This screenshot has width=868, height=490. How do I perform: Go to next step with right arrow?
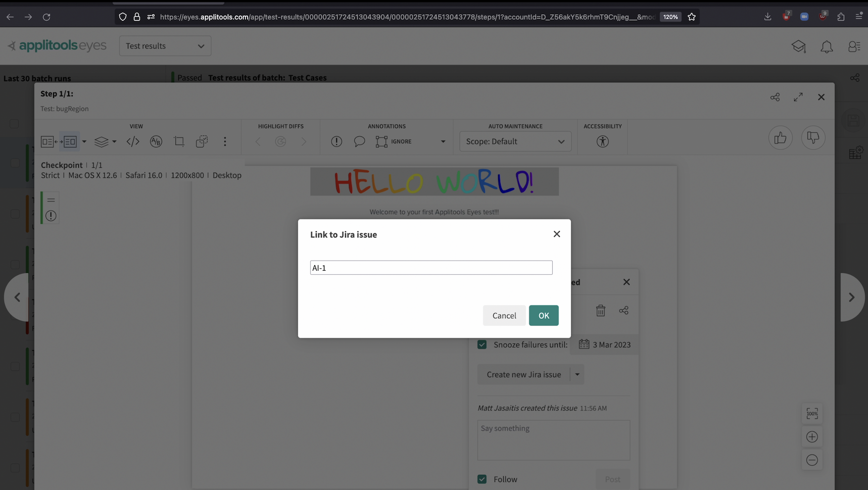(x=852, y=297)
